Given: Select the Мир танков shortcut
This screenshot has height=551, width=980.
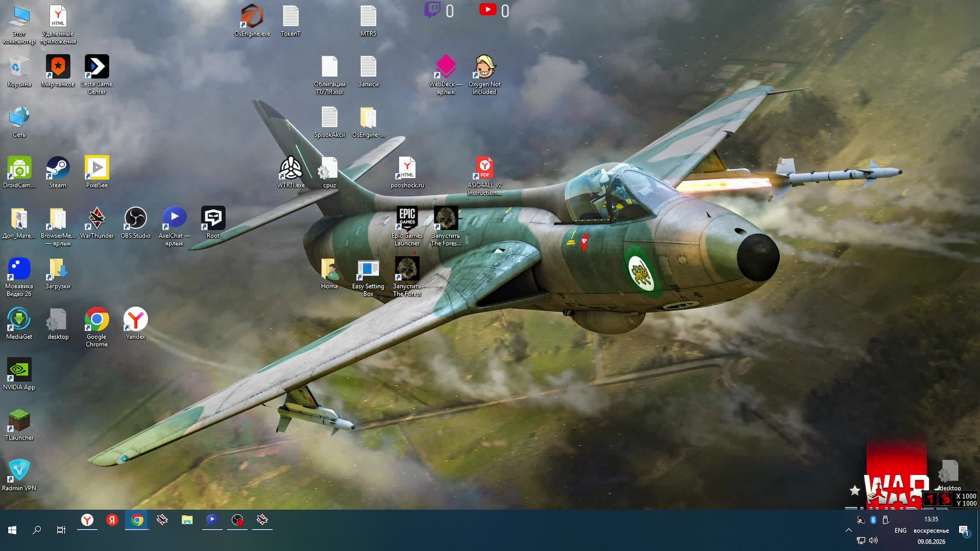Looking at the screenshot, I should (x=58, y=71).
